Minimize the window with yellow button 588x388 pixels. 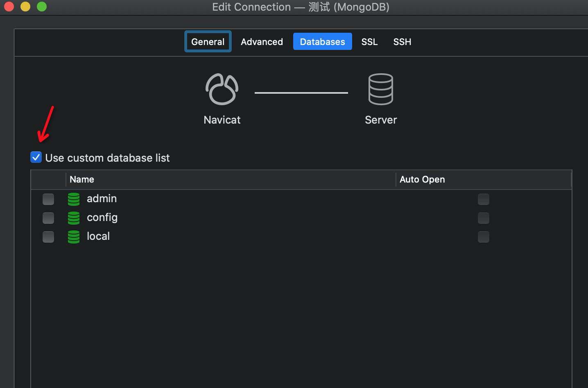[x=25, y=7]
